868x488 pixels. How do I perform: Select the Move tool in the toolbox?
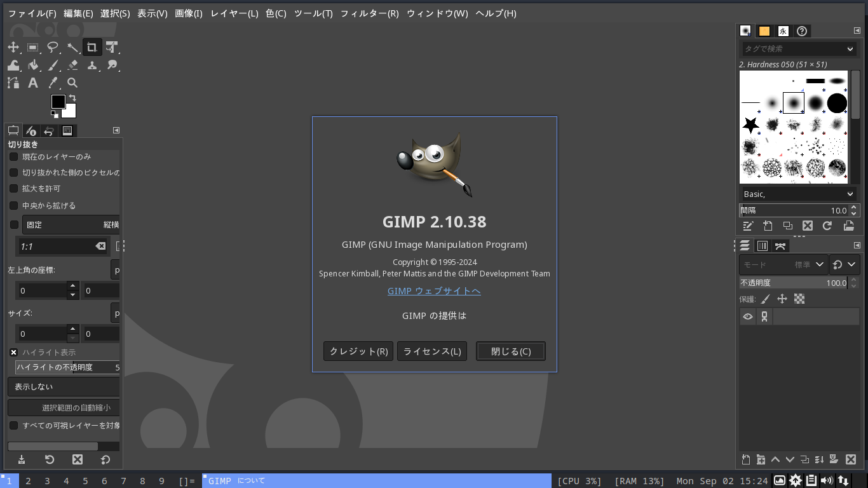click(x=13, y=47)
